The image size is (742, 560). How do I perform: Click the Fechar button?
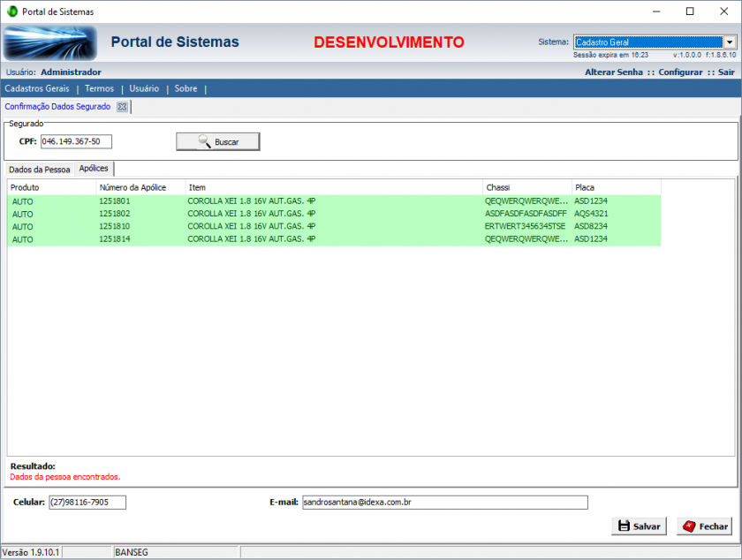click(x=704, y=526)
